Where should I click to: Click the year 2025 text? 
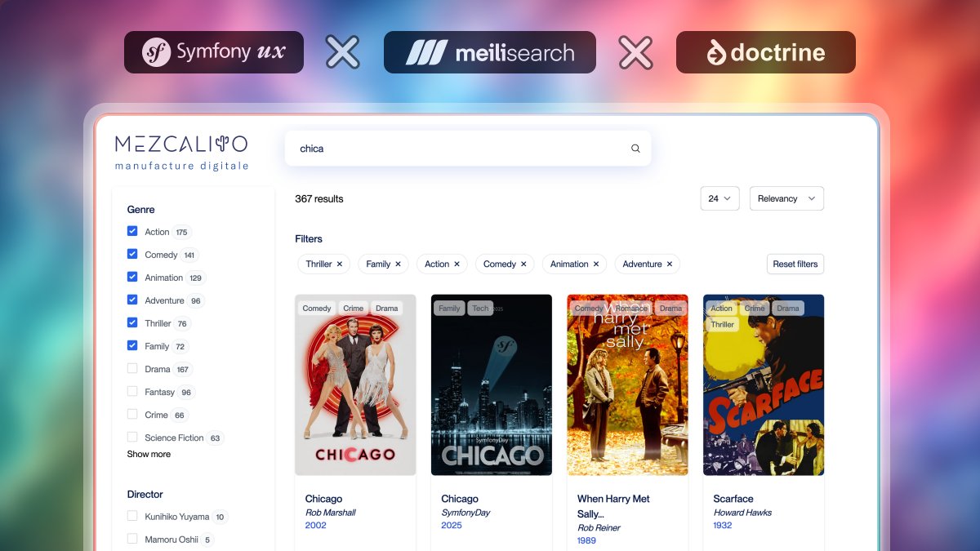tap(452, 525)
